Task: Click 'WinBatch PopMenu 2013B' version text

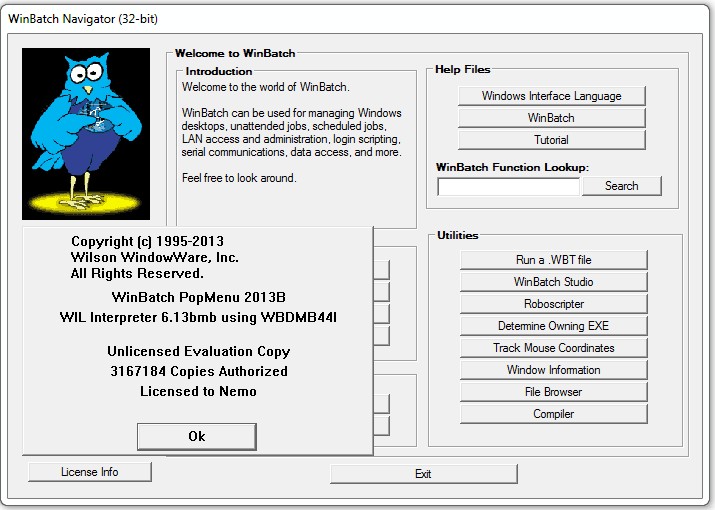Action: pyautogui.click(x=199, y=297)
